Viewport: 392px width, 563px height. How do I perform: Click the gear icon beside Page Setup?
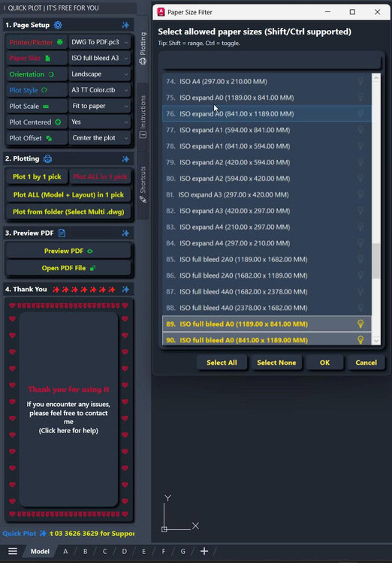click(58, 25)
